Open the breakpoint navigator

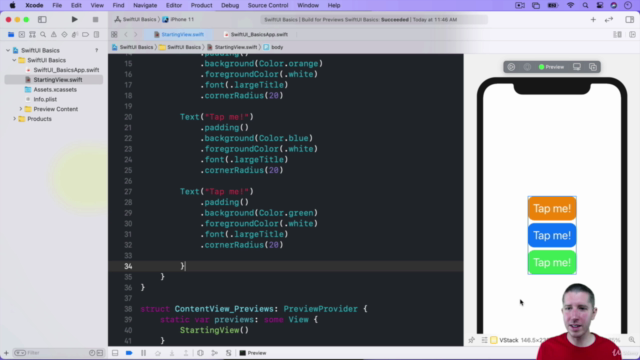(x=85, y=35)
